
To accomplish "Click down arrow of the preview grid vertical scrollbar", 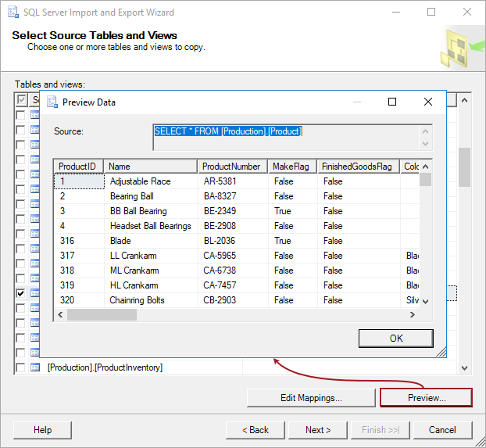I will tap(425, 301).
